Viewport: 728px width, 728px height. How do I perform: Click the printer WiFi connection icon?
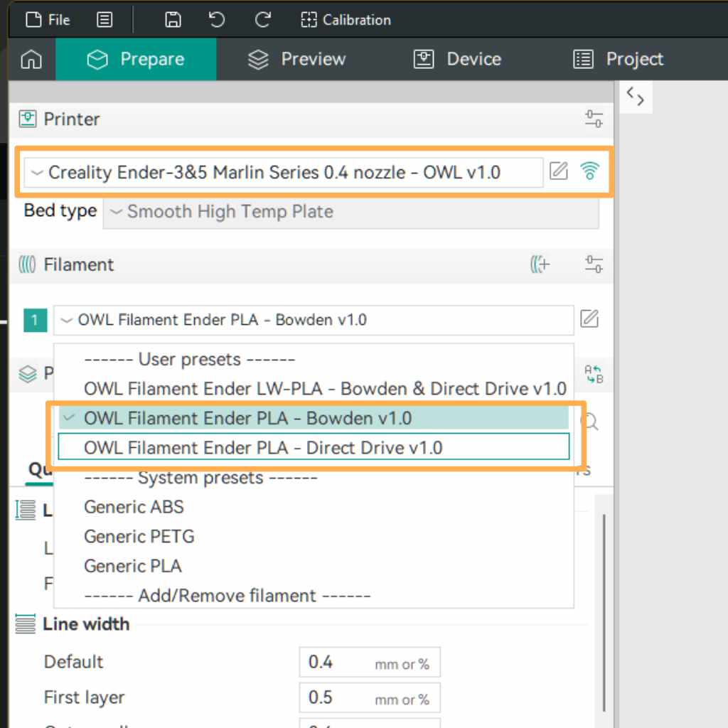tap(589, 171)
